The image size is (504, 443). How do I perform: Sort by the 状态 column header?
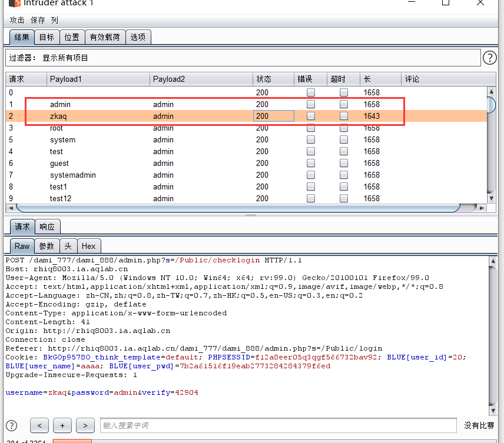(x=274, y=79)
